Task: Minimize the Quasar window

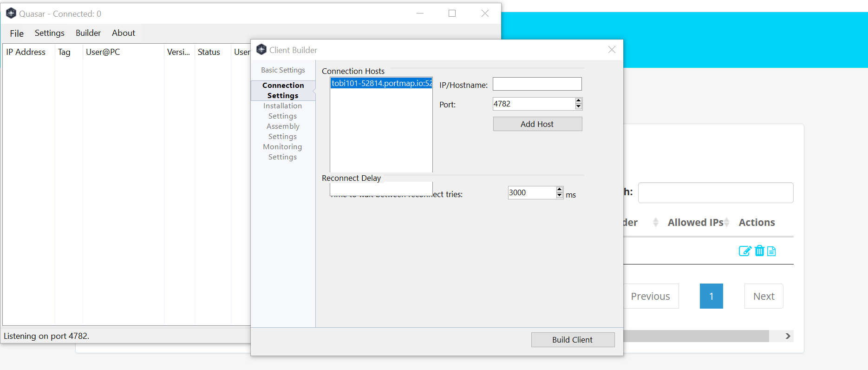Action: coord(420,13)
